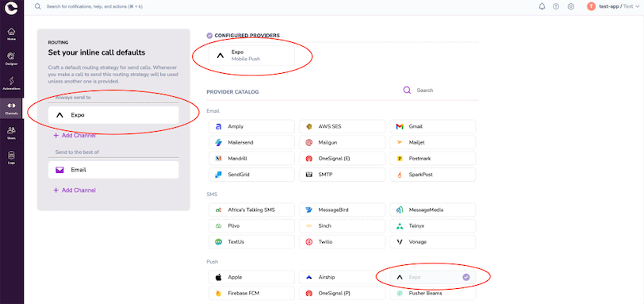Click the notifications bell icon
The width and height of the screenshot is (644, 304).
point(542,6)
